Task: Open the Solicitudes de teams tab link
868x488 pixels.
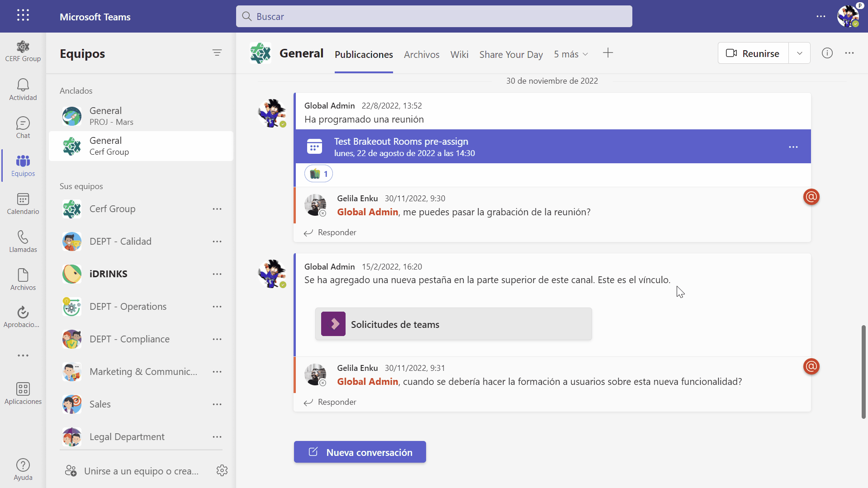Action: click(454, 324)
